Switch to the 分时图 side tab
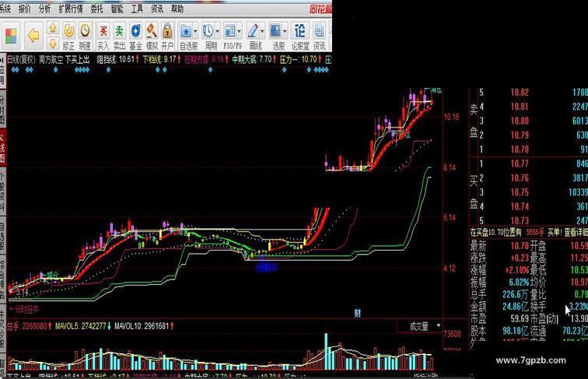 click(x=2, y=109)
